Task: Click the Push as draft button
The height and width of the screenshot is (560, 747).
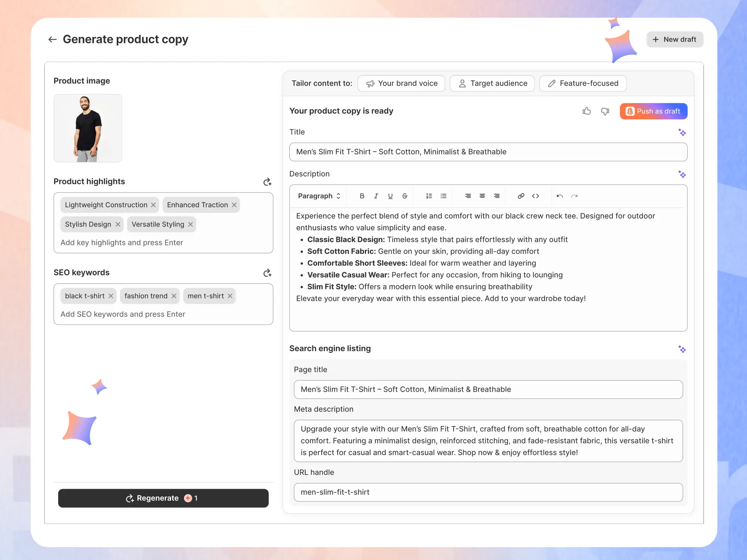Action: (x=653, y=111)
